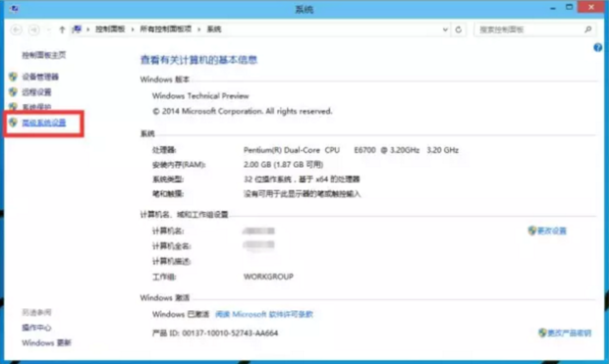Click the Windows Technical Preview text
The image size is (609, 364).
point(200,96)
